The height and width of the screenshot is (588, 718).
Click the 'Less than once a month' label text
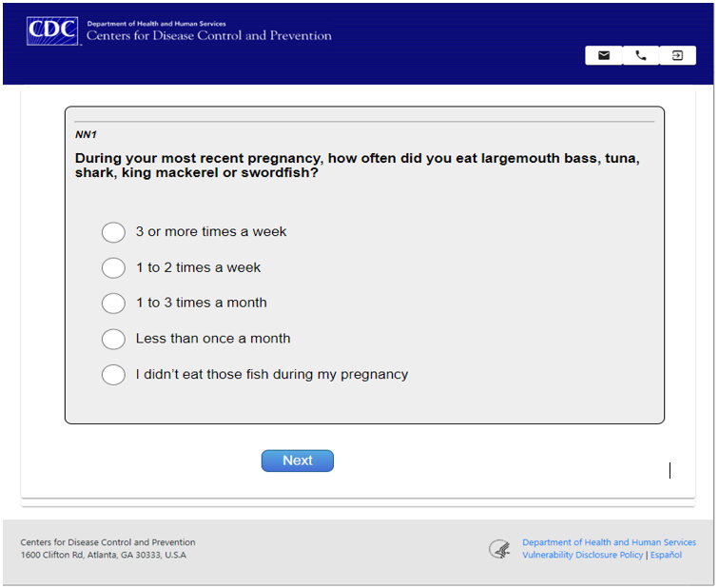tap(213, 339)
